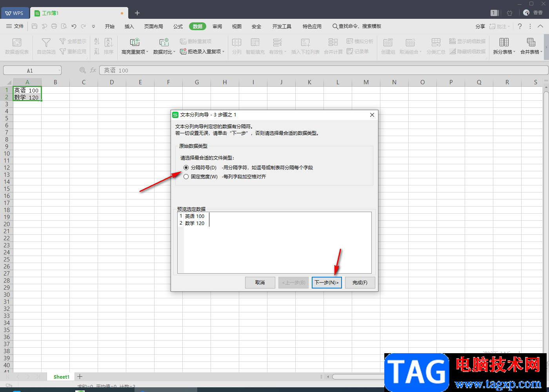Close the 文本分列向导 dialog
This screenshot has width=549, height=392.
(x=372, y=115)
